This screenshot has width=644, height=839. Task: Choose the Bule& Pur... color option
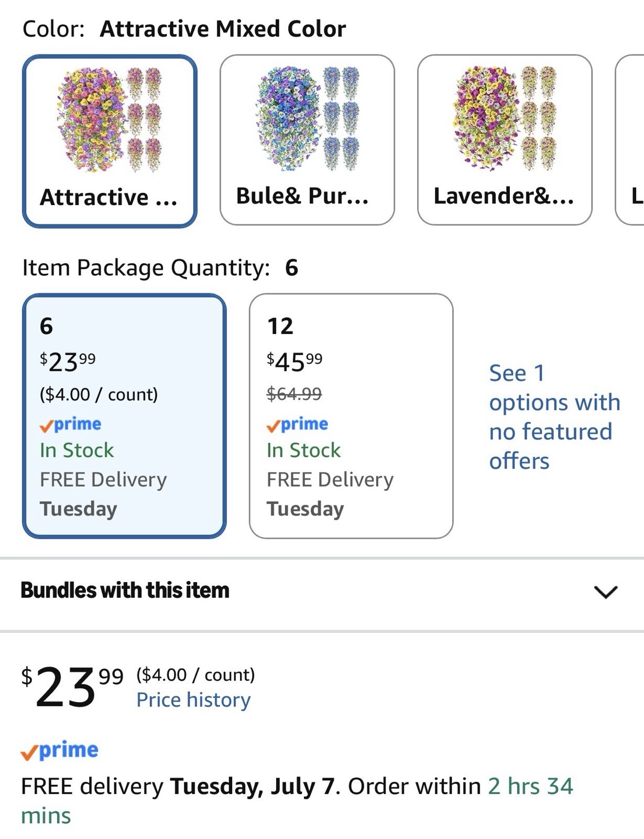(307, 140)
